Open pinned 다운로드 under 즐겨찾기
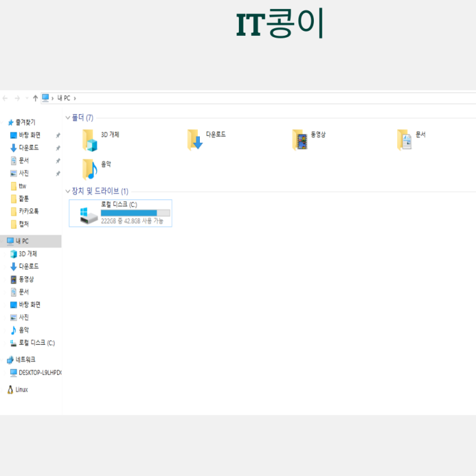The image size is (476, 476). click(29, 148)
